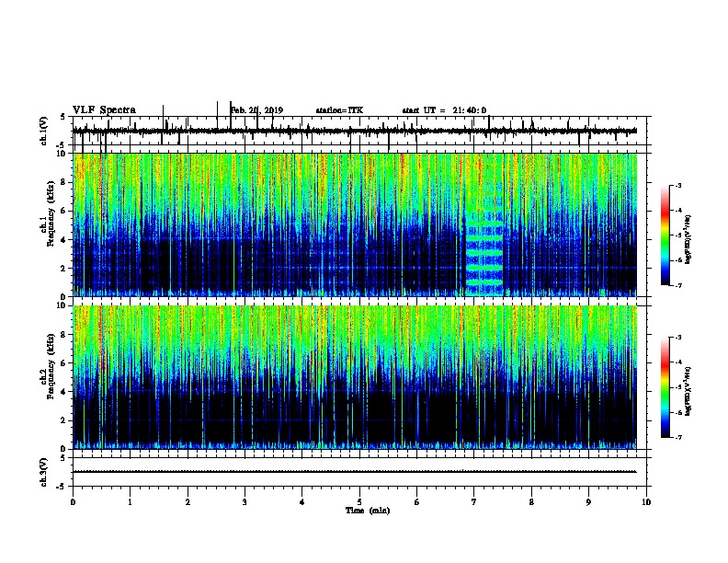This screenshot has height=563, width=728.
Task: Select the "Time (min)" x-axis label
Action: pyautogui.click(x=368, y=511)
